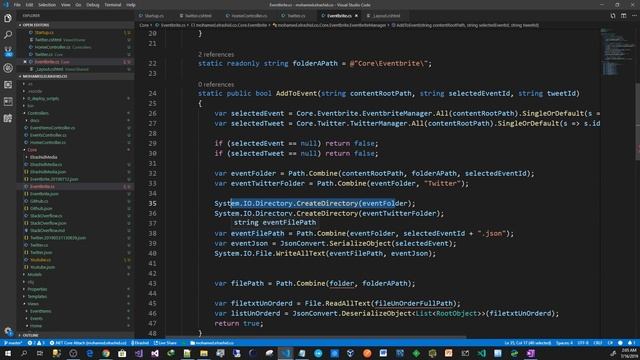Switch to the Startup.cs tab
The height and width of the screenshot is (360, 640).
click(154, 16)
